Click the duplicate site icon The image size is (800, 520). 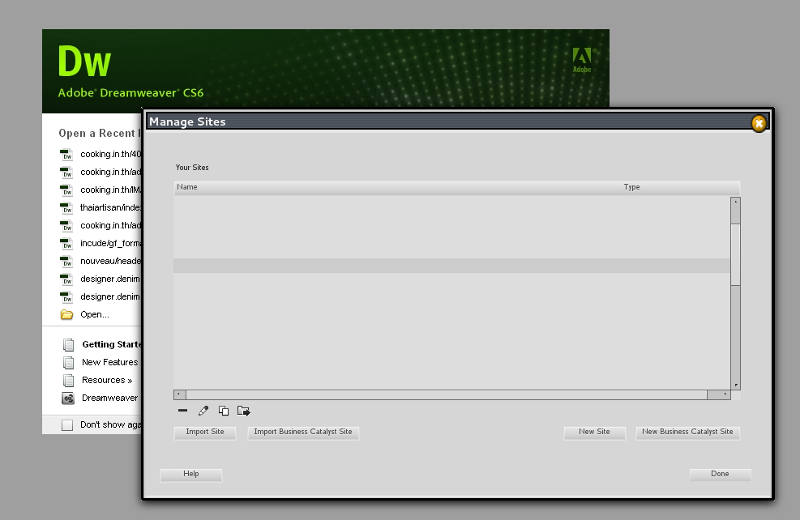[223, 410]
